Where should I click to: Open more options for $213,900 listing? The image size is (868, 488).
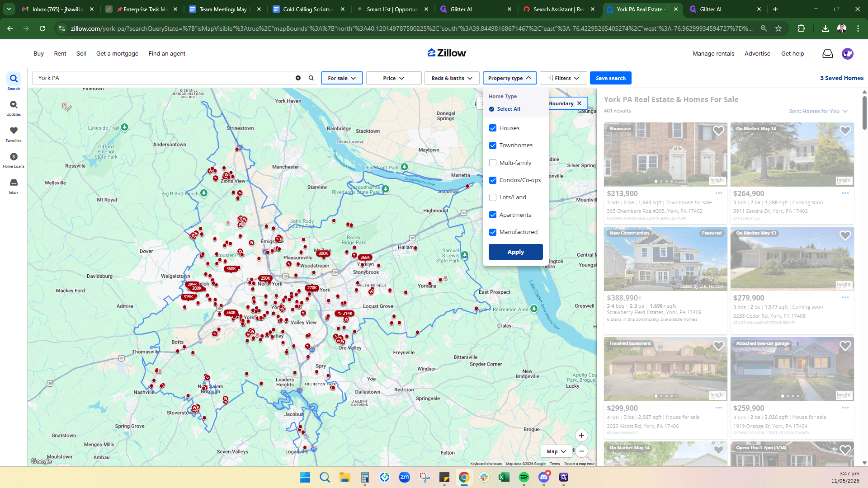(719, 193)
